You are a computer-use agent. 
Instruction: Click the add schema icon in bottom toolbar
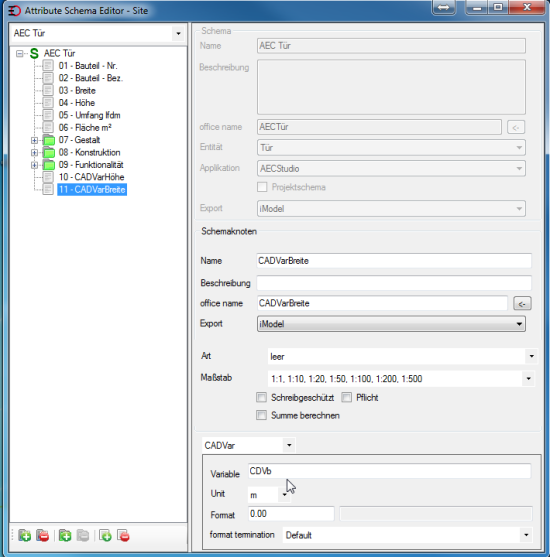pyautogui.click(x=25, y=535)
